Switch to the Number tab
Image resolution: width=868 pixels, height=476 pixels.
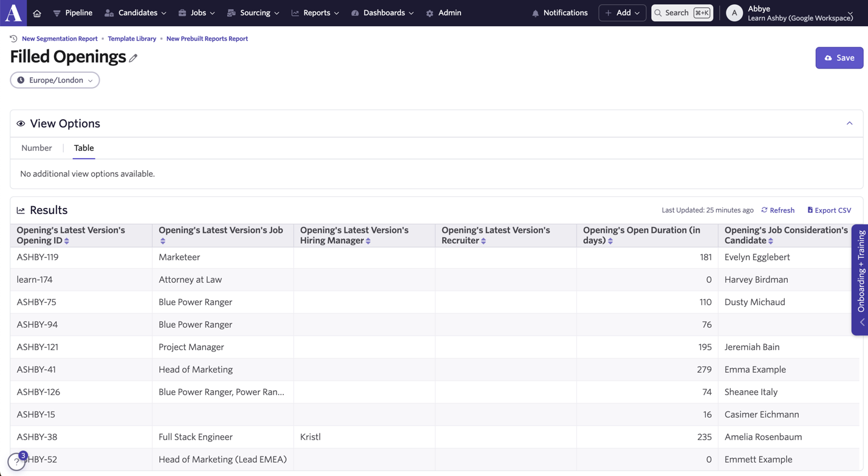pos(36,148)
